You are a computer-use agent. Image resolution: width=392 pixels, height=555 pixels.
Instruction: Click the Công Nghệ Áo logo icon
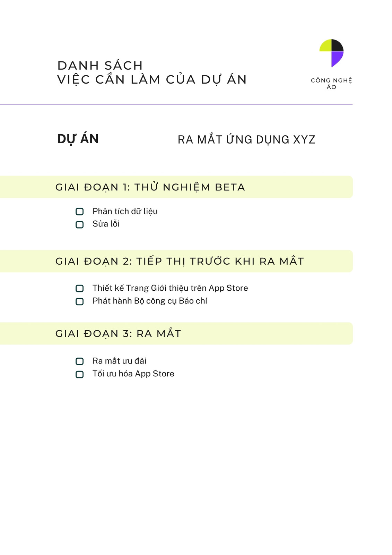tap(331, 53)
